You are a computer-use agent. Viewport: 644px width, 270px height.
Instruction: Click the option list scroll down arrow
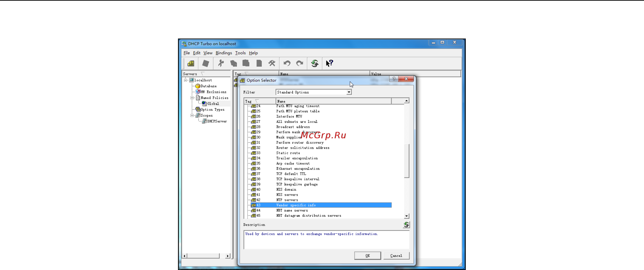[x=407, y=216]
